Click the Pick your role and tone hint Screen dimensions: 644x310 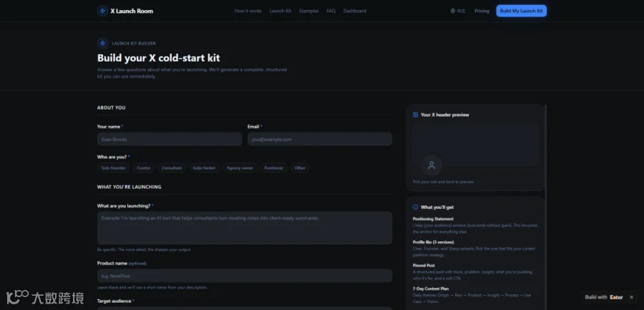click(443, 182)
